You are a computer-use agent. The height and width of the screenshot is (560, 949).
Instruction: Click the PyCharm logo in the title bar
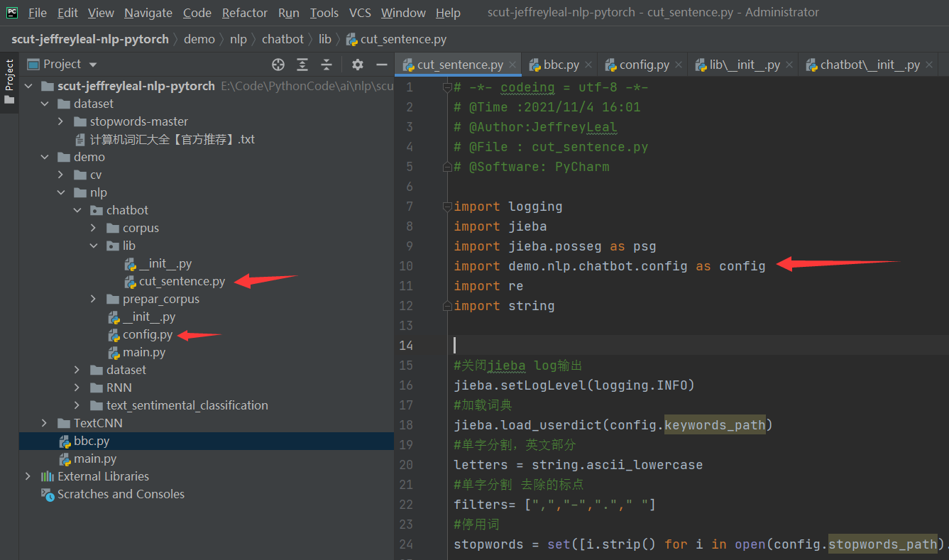coord(12,12)
